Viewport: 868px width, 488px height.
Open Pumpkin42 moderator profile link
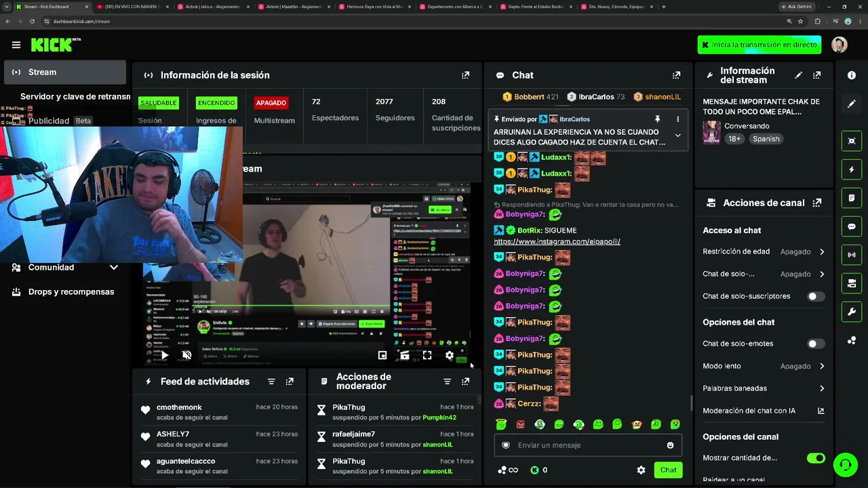point(439,418)
